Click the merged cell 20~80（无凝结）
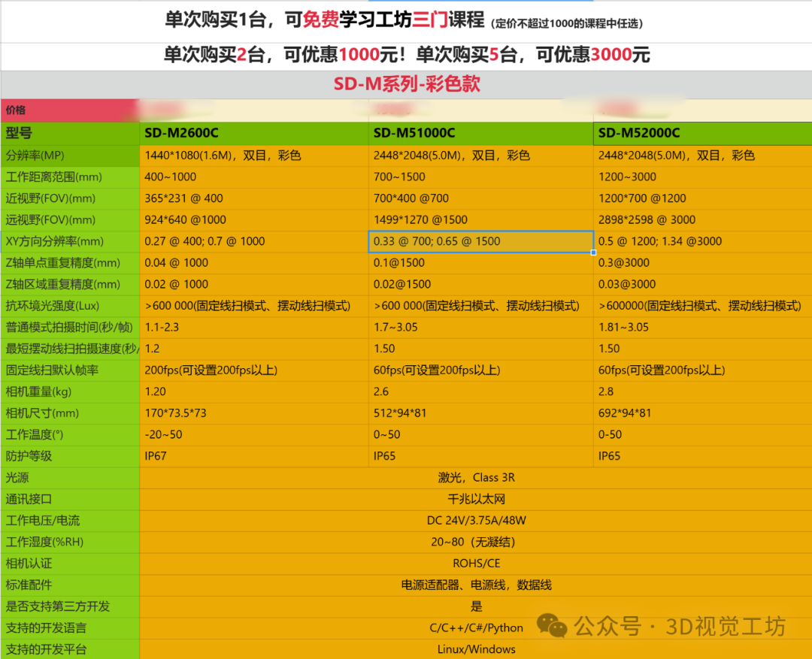This screenshot has width=812, height=659. pos(476,543)
